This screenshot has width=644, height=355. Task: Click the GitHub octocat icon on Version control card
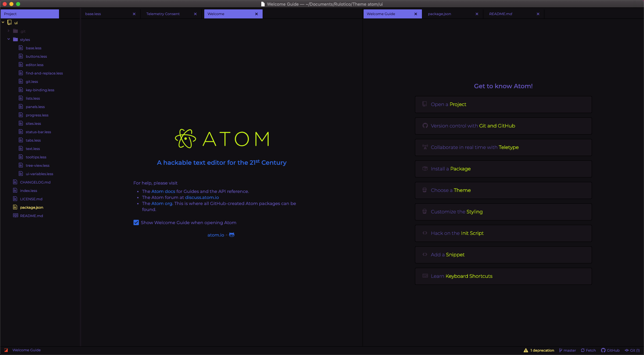click(425, 126)
